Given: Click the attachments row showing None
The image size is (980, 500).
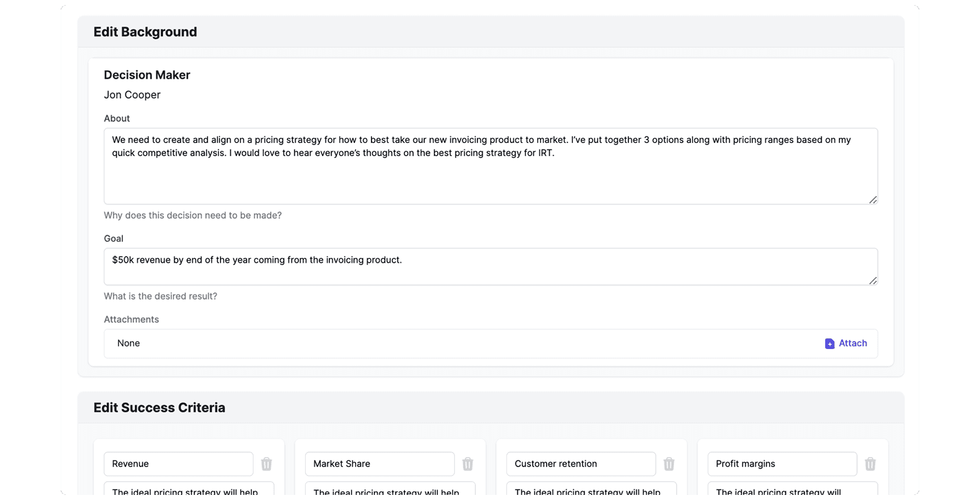Looking at the screenshot, I should click(x=454, y=343).
